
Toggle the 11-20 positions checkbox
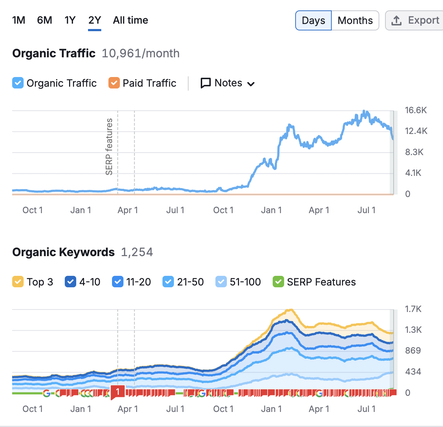click(x=118, y=282)
